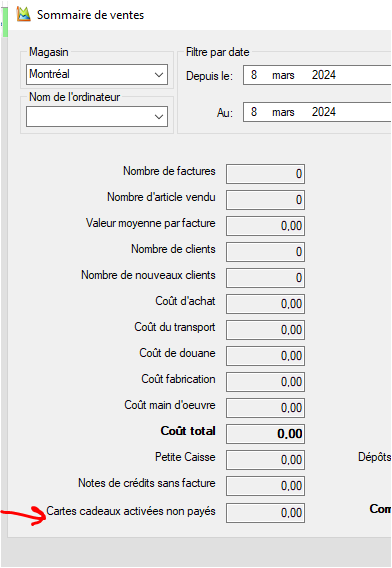Select the day in Depuis le date
Screen dimensions: 392x568
tap(254, 75)
